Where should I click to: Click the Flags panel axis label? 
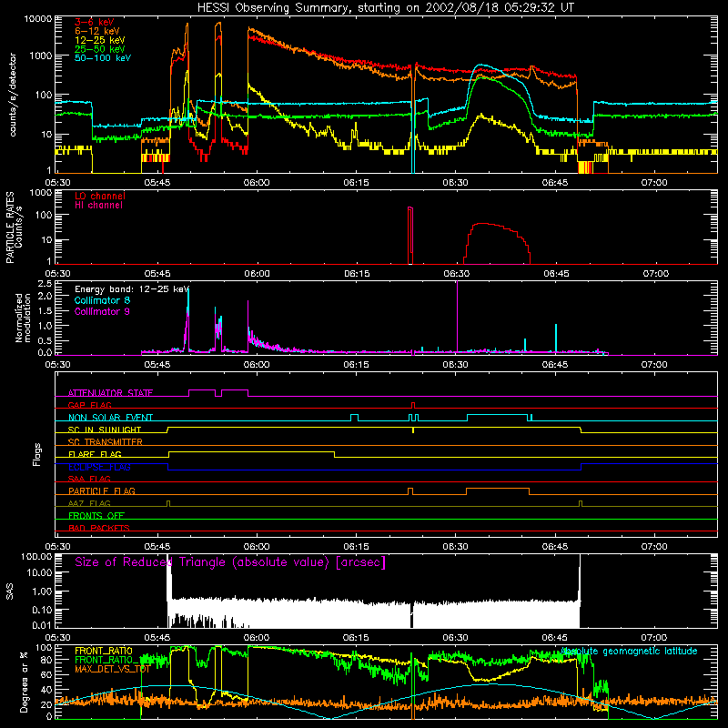click(36, 454)
